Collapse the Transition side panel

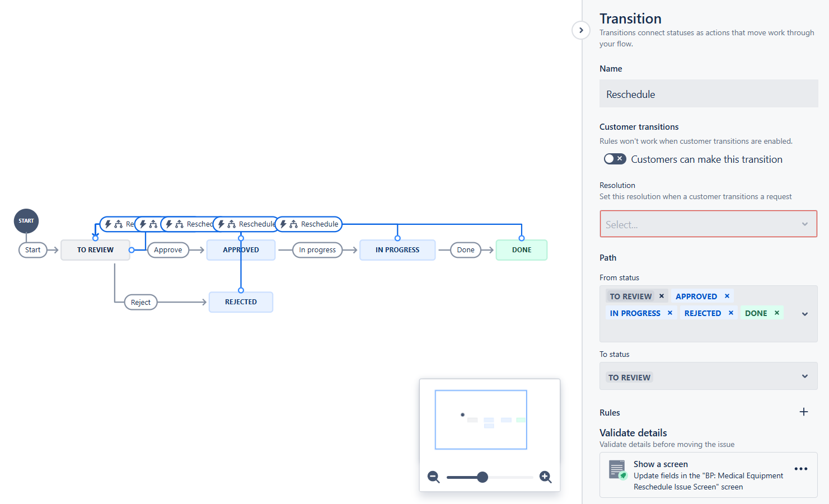tap(581, 30)
